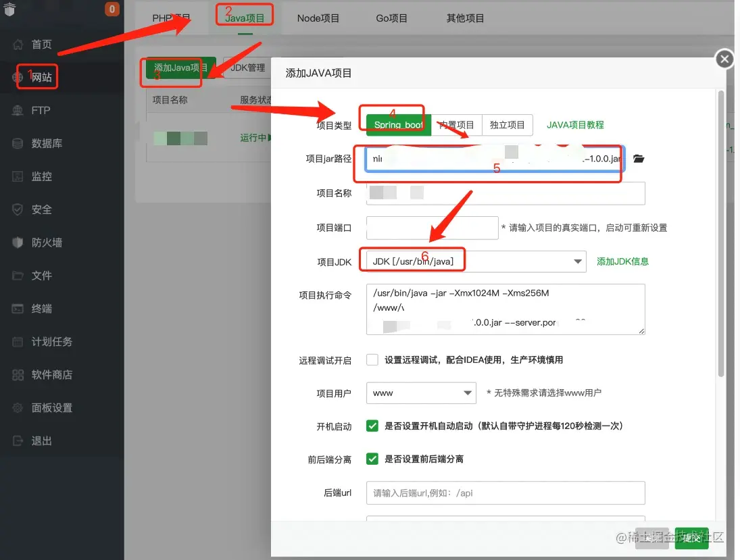
Task: Click the 添加Java项目 button
Action: (x=180, y=68)
